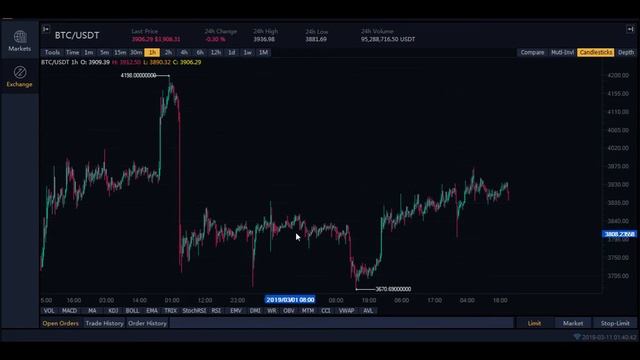Click the 24h High value 3936.98
640x360 pixels.
(264, 40)
